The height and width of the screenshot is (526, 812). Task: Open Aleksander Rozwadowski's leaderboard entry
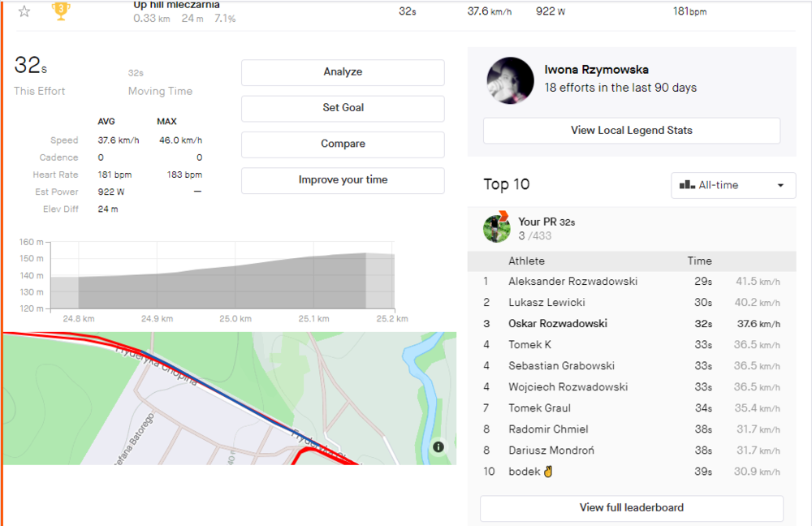(572, 282)
